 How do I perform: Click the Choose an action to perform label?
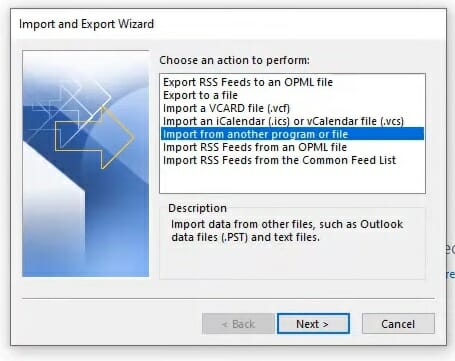(x=234, y=60)
